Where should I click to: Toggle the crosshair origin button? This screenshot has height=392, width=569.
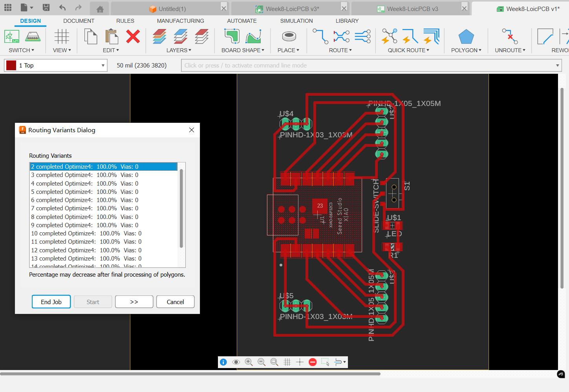click(x=300, y=362)
